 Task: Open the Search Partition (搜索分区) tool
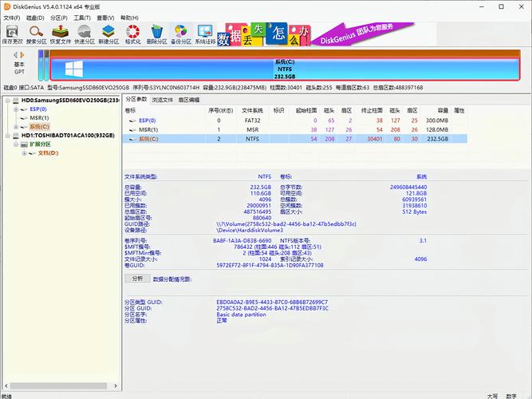pos(37,34)
